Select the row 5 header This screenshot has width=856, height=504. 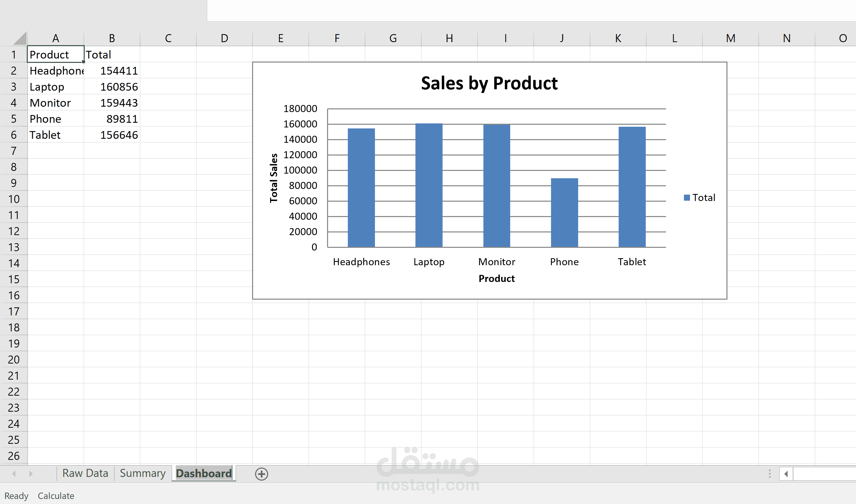14,119
